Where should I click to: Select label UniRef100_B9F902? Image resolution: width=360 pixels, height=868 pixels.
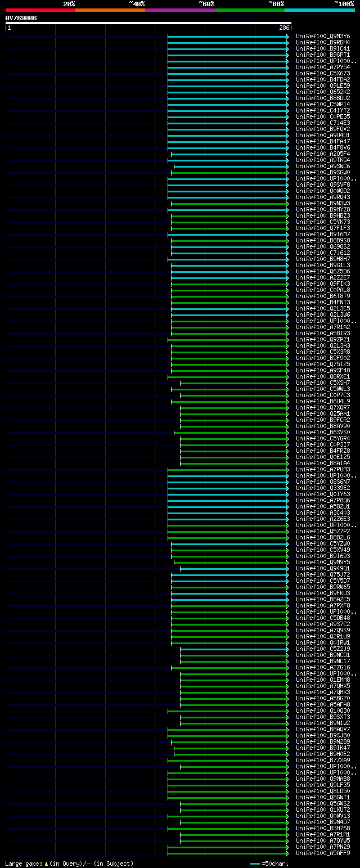323,358
